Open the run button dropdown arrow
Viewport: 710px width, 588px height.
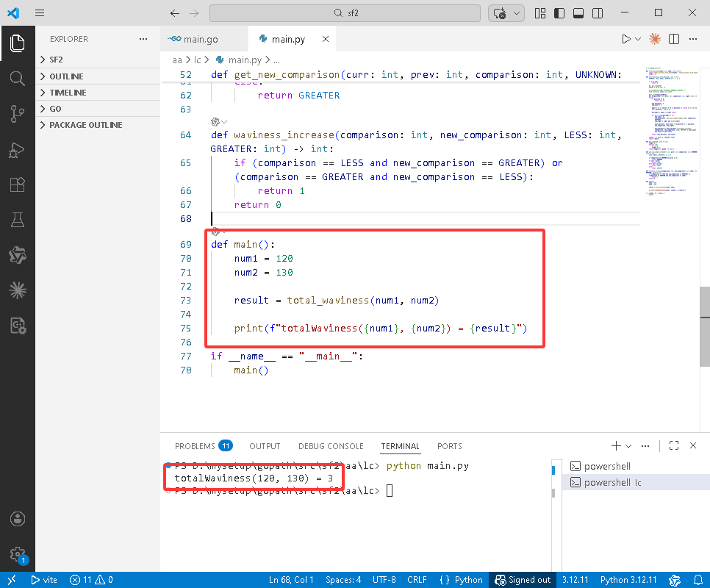[638, 39]
